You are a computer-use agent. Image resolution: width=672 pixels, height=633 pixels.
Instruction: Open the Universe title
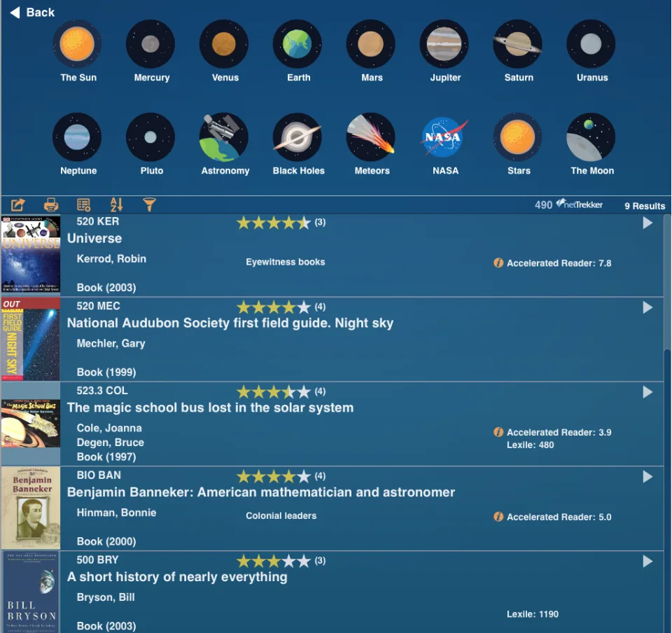94,238
